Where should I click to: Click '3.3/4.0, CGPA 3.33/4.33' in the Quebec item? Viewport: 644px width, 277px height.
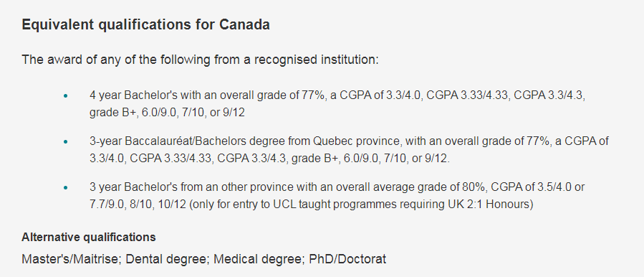152,159
